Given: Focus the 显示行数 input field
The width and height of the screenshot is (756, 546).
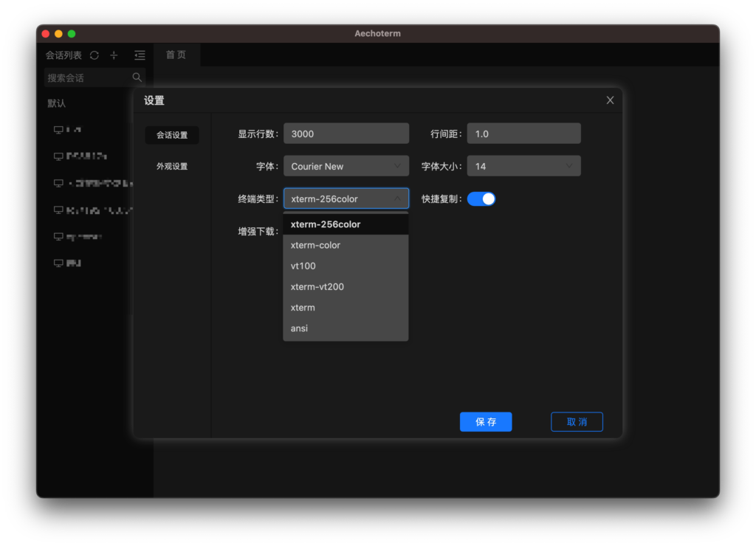Looking at the screenshot, I should pos(346,134).
